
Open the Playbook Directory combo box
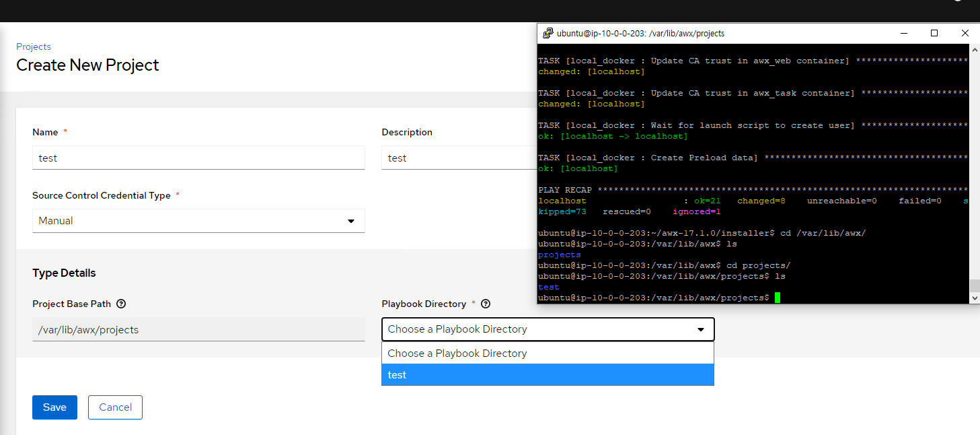[548, 329]
